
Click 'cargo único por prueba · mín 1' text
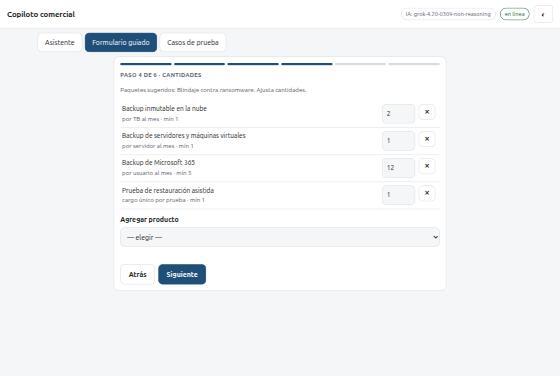click(x=163, y=200)
